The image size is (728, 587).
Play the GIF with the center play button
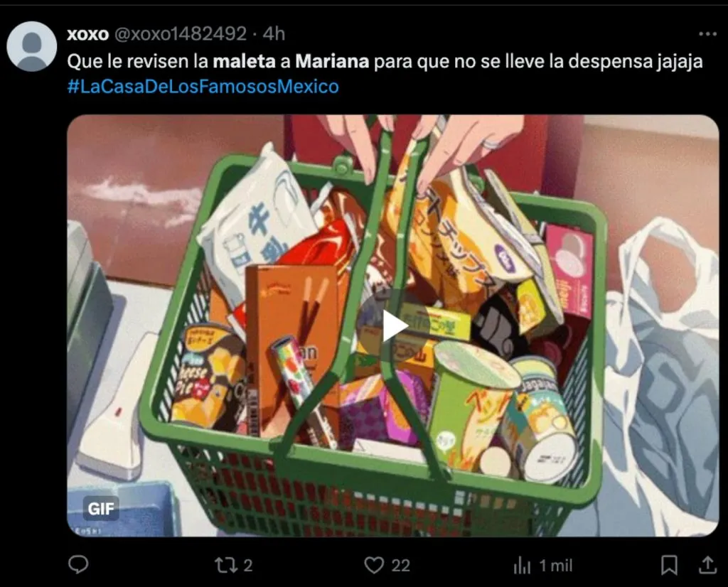tap(394, 325)
